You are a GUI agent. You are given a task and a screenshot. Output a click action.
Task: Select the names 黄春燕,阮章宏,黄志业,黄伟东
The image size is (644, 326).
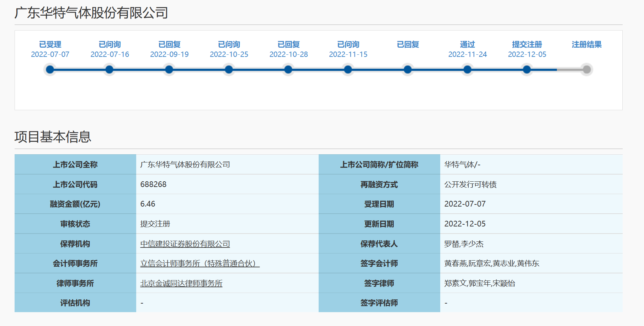click(x=492, y=263)
